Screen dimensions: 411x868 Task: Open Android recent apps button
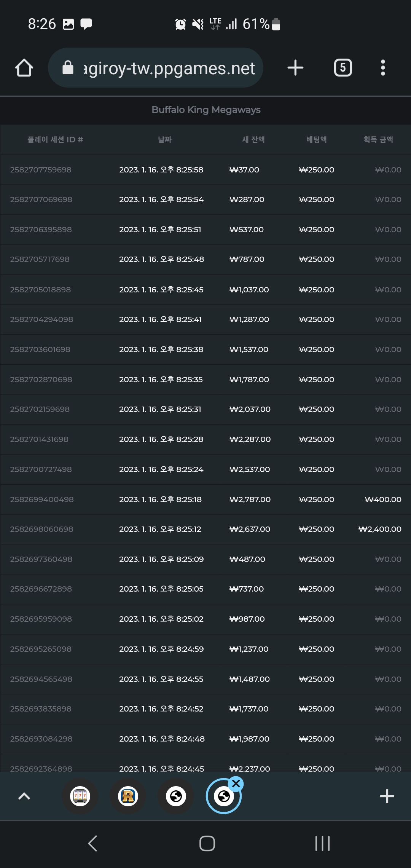click(x=322, y=844)
